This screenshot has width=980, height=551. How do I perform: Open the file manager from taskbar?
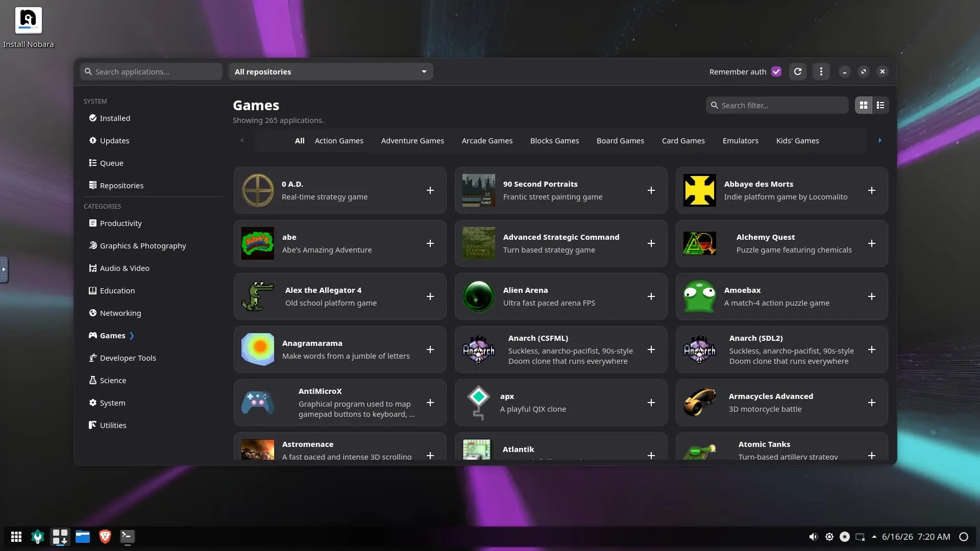83,537
